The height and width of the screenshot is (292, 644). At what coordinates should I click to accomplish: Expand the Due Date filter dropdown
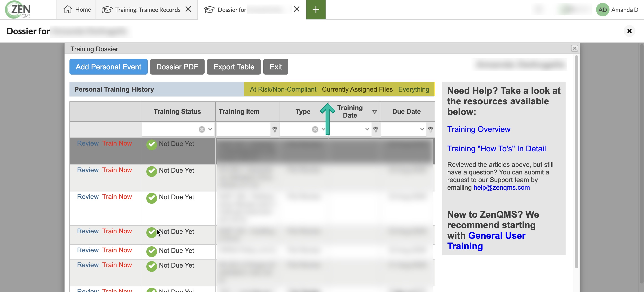[422, 129]
